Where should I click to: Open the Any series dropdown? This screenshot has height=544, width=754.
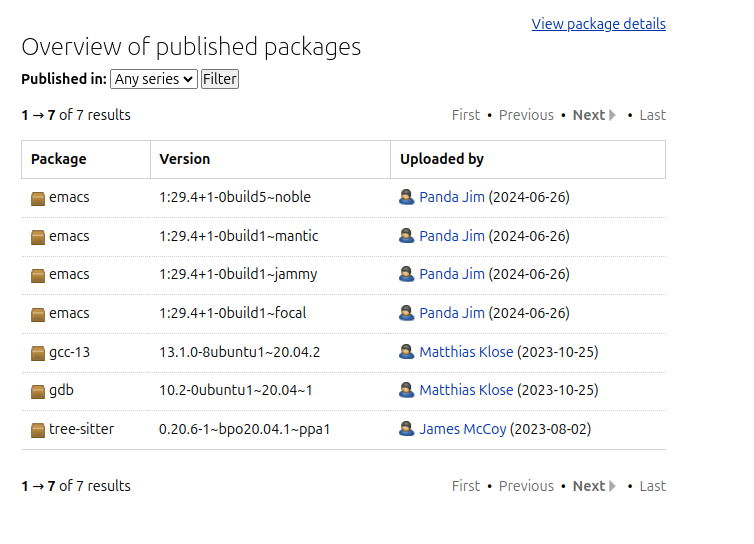pyautogui.click(x=154, y=79)
